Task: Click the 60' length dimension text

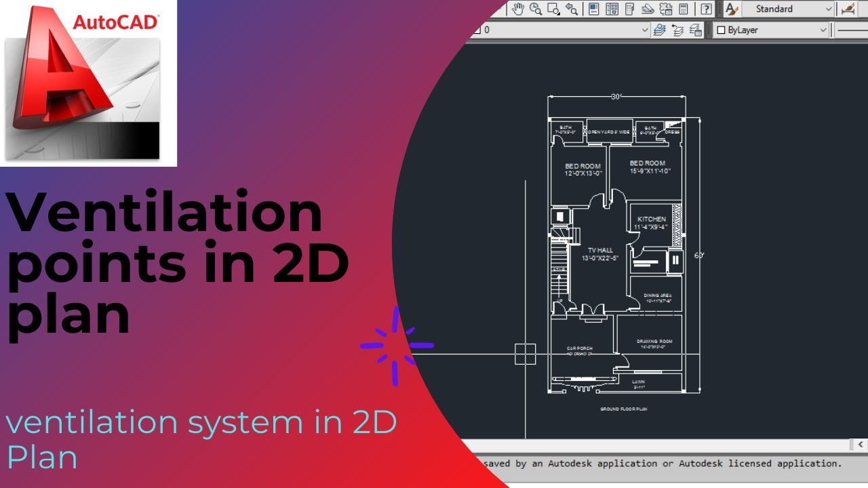Action: [x=699, y=256]
